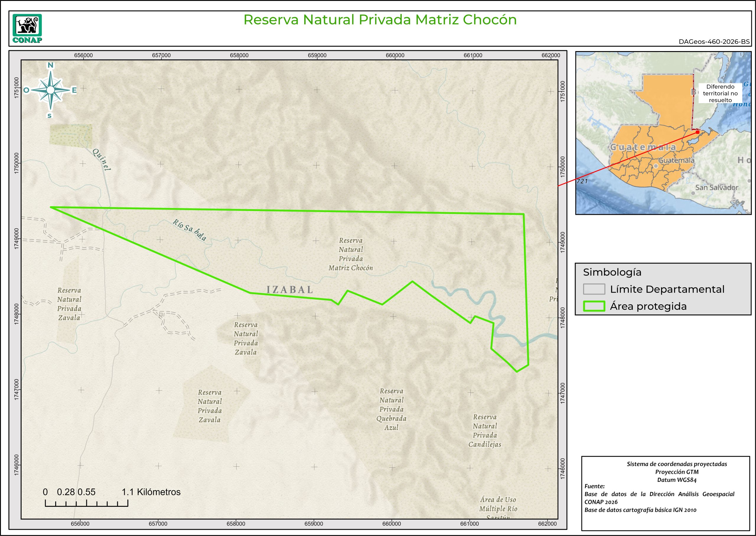Image resolution: width=756 pixels, height=536 pixels.
Task: Click the Río Sa bala river label
Action: click(x=190, y=230)
